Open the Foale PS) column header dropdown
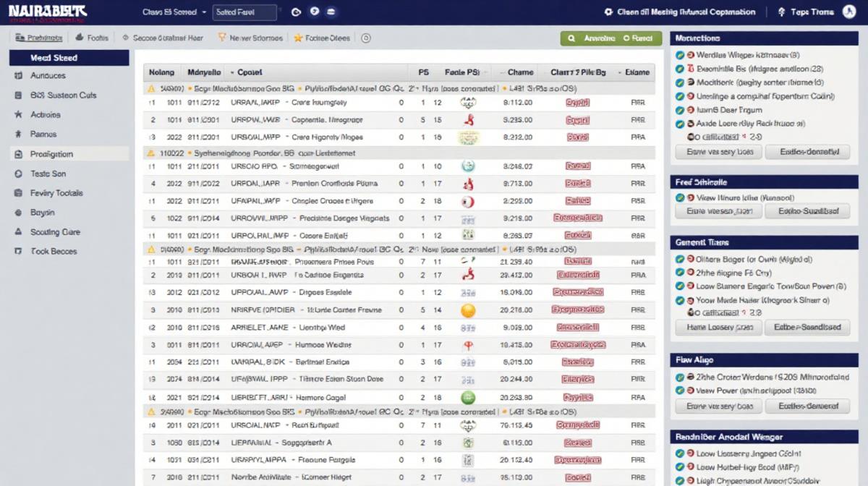The width and height of the screenshot is (868, 486). click(x=485, y=72)
